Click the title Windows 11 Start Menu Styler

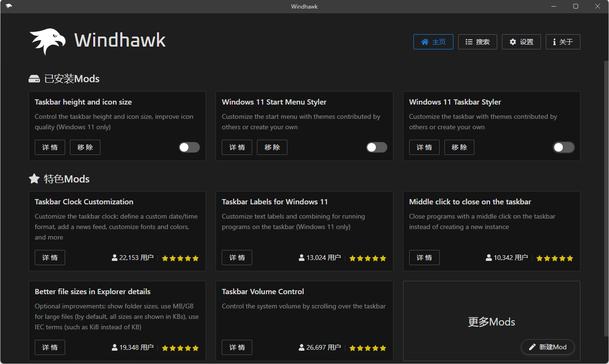(274, 102)
